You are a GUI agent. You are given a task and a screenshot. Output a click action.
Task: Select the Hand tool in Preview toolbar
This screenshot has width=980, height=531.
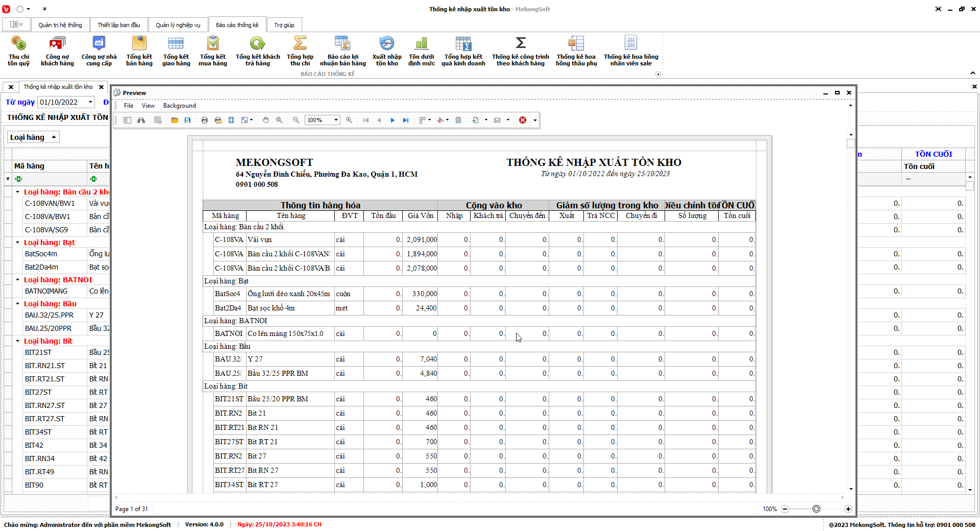coord(265,120)
